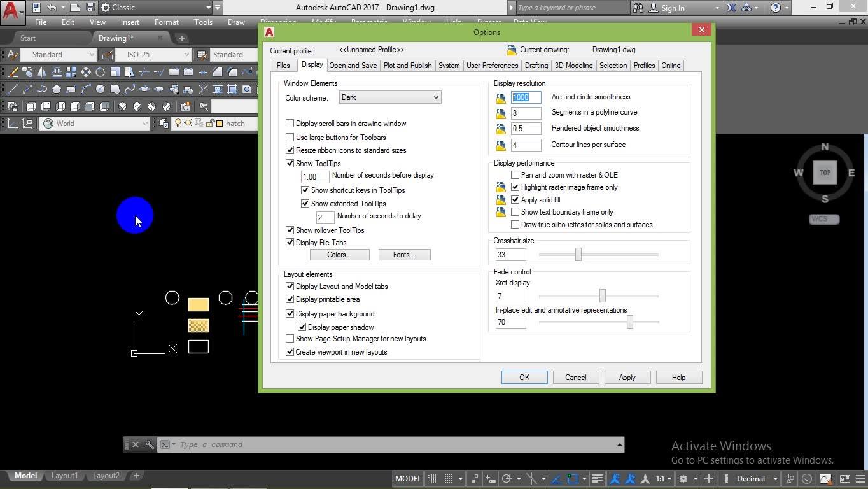This screenshot has width=868, height=489.
Task: Confirm options with OK button
Action: (524, 378)
